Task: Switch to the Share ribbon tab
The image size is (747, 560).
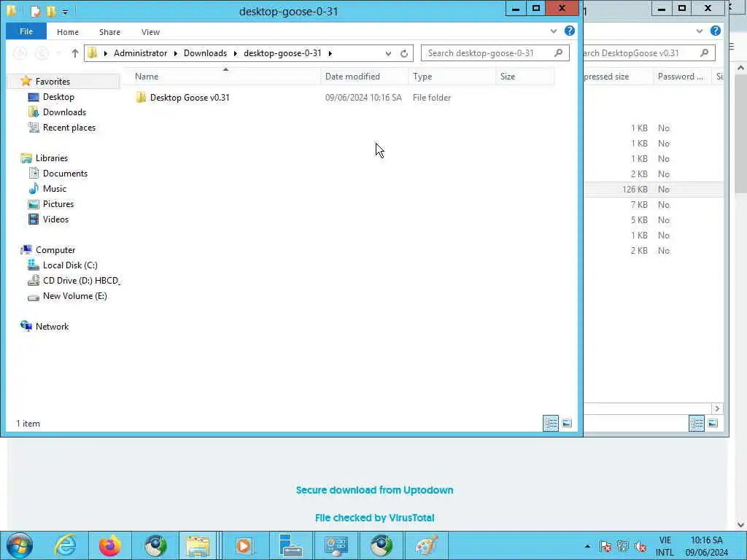Action: click(109, 32)
